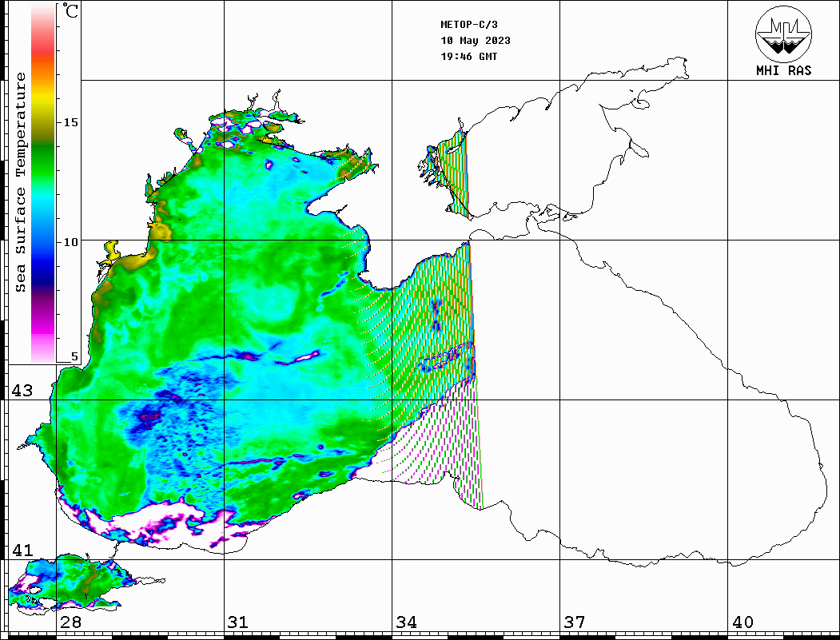The image size is (840, 640).
Task: Click the '°C' unit label
Action: [70, 10]
